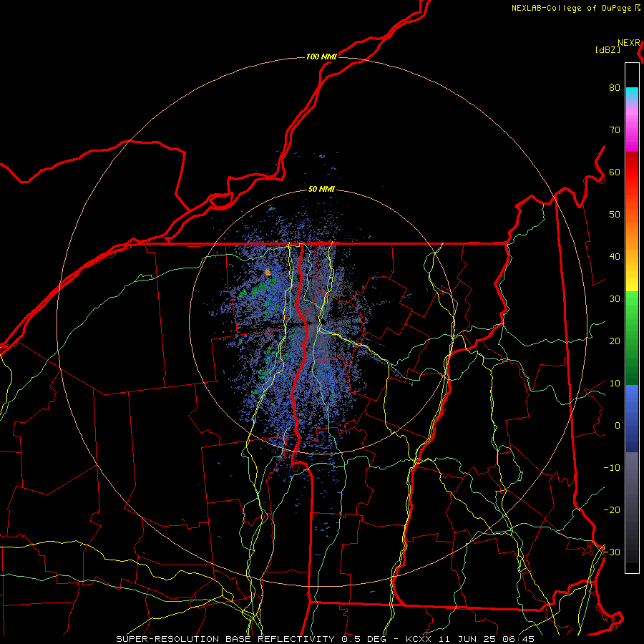Click the 50 NMI range ring label
644x644 pixels.
point(321,190)
